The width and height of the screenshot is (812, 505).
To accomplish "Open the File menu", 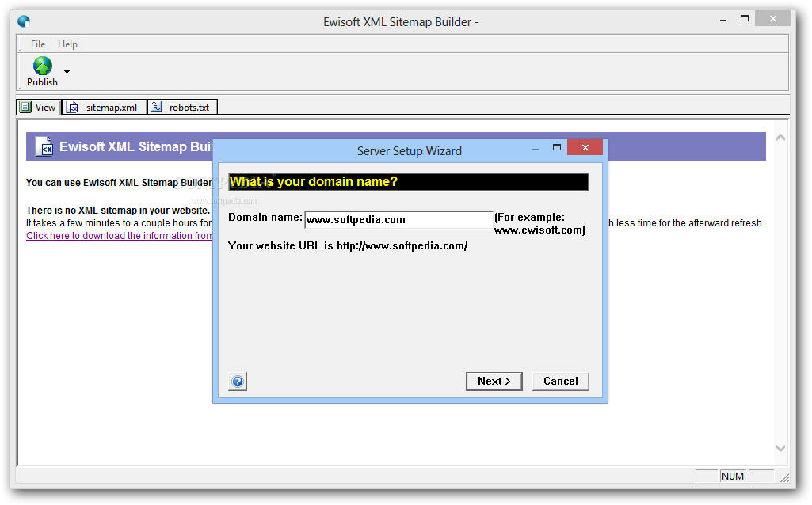I will tap(38, 44).
